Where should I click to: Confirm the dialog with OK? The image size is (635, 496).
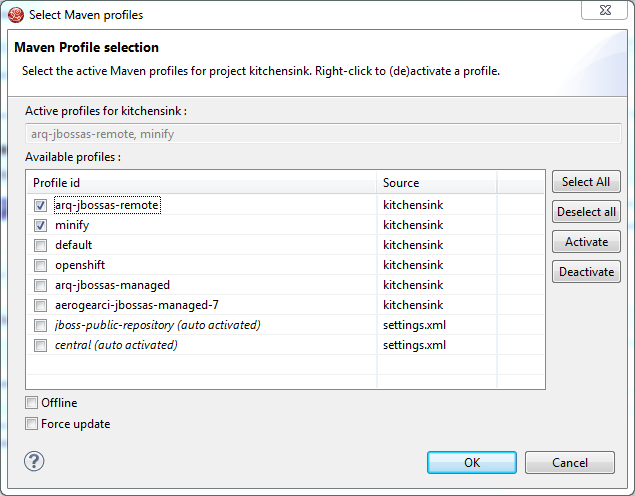[471, 462]
